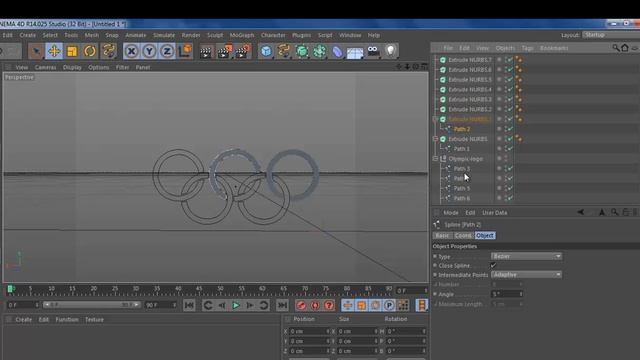Click the Record Active Objects button
Screen dimensions: 640x360
tap(301, 305)
